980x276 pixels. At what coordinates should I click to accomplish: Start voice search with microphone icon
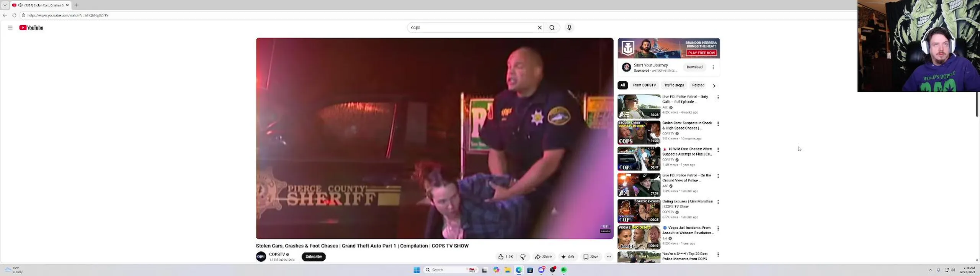tap(569, 28)
